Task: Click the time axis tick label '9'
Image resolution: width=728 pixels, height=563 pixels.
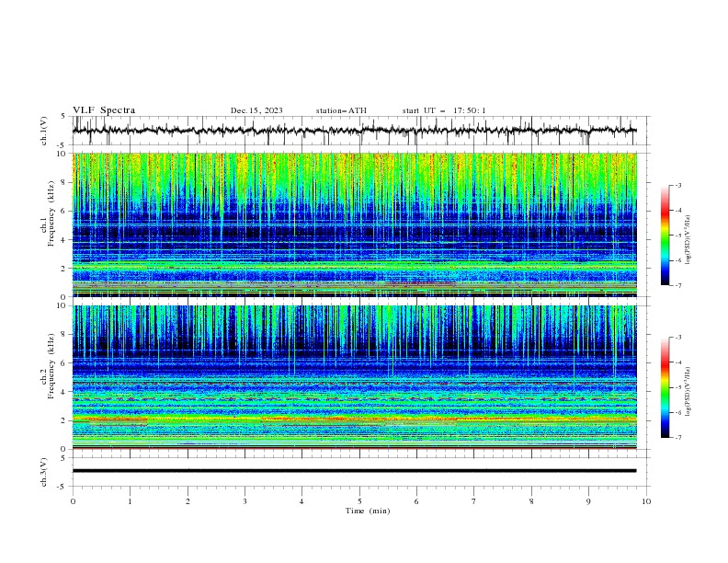Action: (x=588, y=501)
